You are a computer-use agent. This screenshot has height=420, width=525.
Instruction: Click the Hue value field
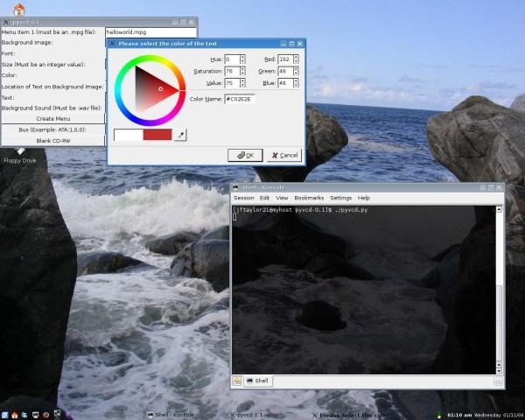pos(232,59)
